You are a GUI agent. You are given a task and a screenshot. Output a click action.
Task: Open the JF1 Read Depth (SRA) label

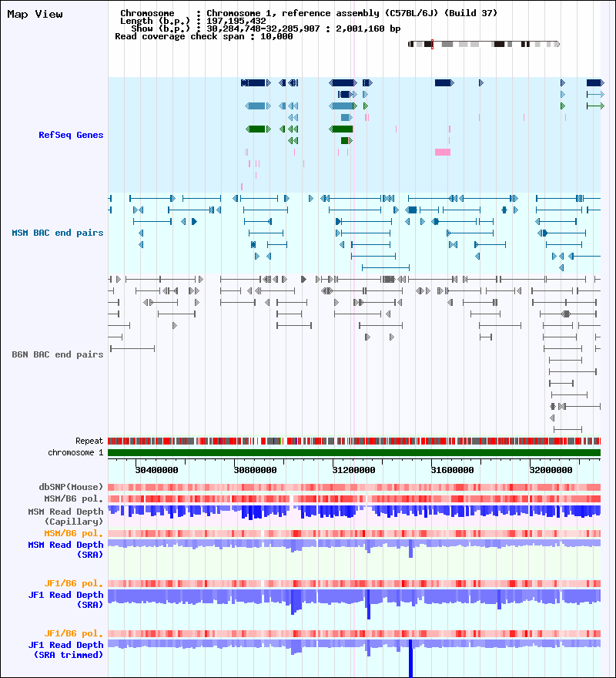point(65,599)
